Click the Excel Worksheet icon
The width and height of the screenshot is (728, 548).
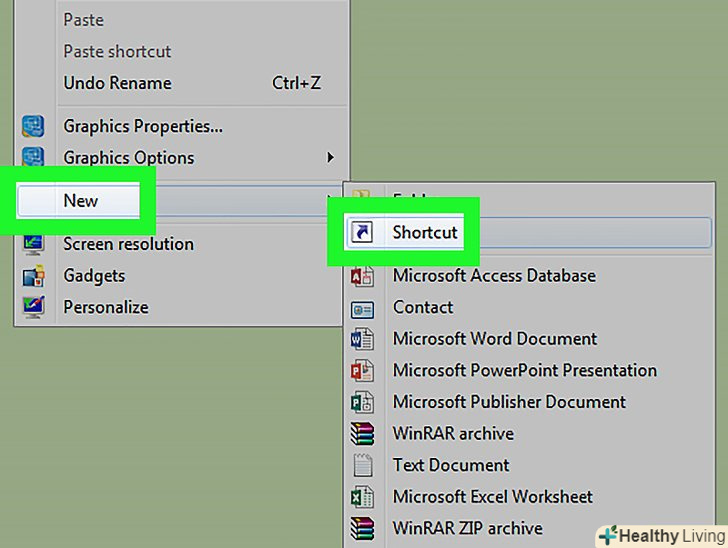(x=362, y=497)
